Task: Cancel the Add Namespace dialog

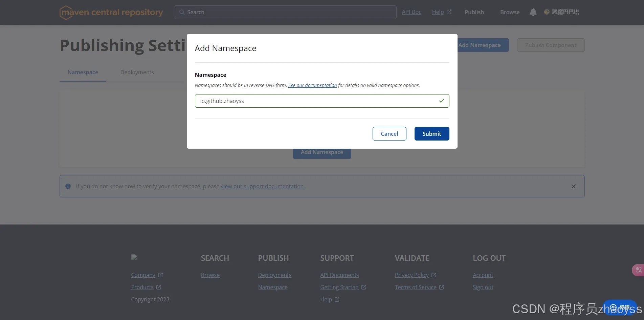Action: [389, 134]
